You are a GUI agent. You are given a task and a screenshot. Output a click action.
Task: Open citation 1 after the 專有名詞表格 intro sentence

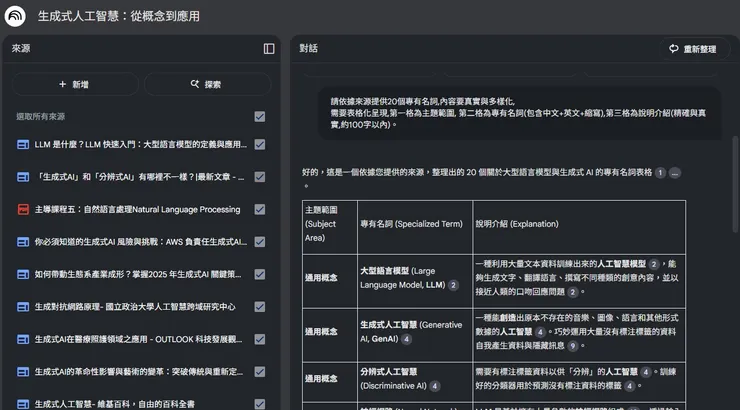point(660,173)
